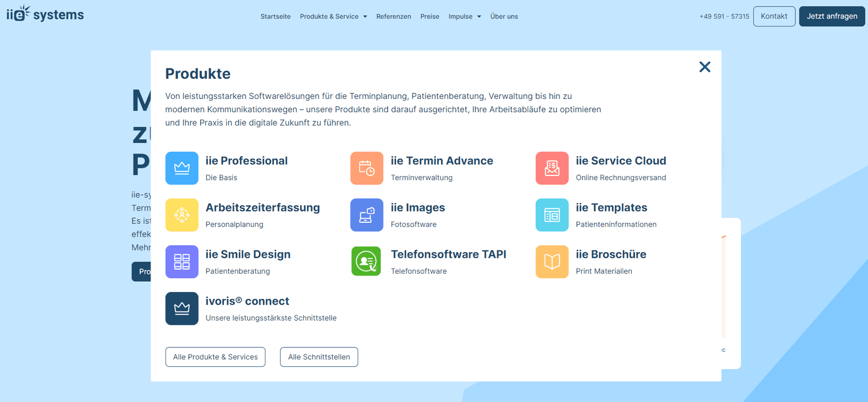The image size is (868, 402).
Task: Click the iie Templates layout icon
Action: pyautogui.click(x=552, y=215)
